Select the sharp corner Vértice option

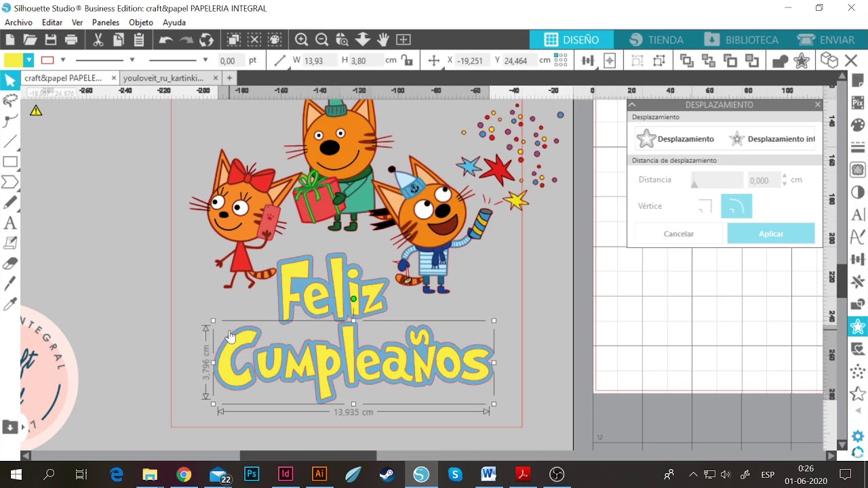point(705,206)
